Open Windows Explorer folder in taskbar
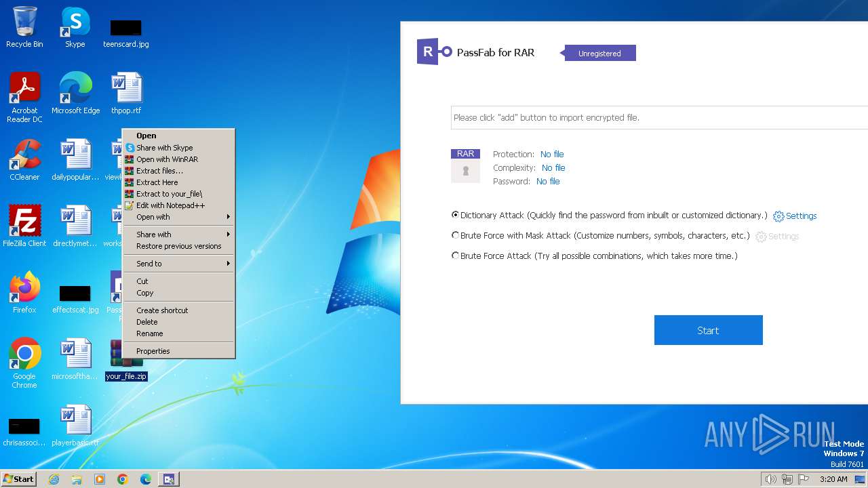The width and height of the screenshot is (868, 488). click(77, 479)
